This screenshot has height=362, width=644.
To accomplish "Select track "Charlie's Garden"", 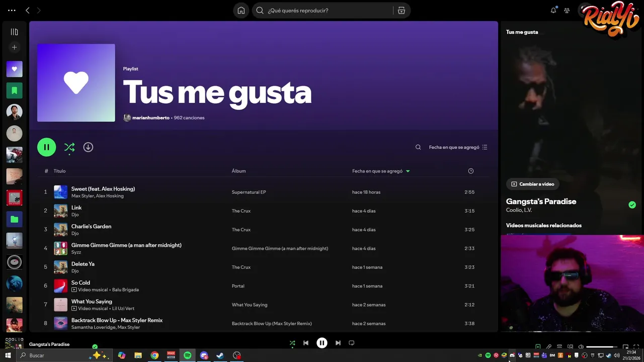I will click(x=91, y=226).
